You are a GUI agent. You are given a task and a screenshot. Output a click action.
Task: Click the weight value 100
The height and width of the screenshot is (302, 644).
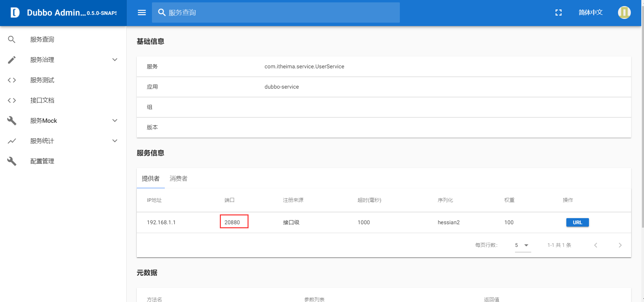point(509,223)
